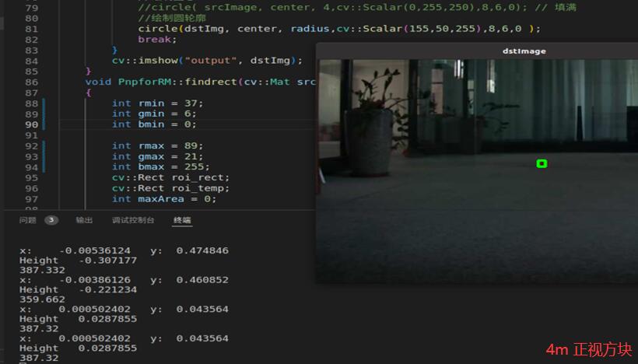Image resolution: width=638 pixels, height=364 pixels.
Task: Click the problems count badge showing 3
Action: click(51, 220)
